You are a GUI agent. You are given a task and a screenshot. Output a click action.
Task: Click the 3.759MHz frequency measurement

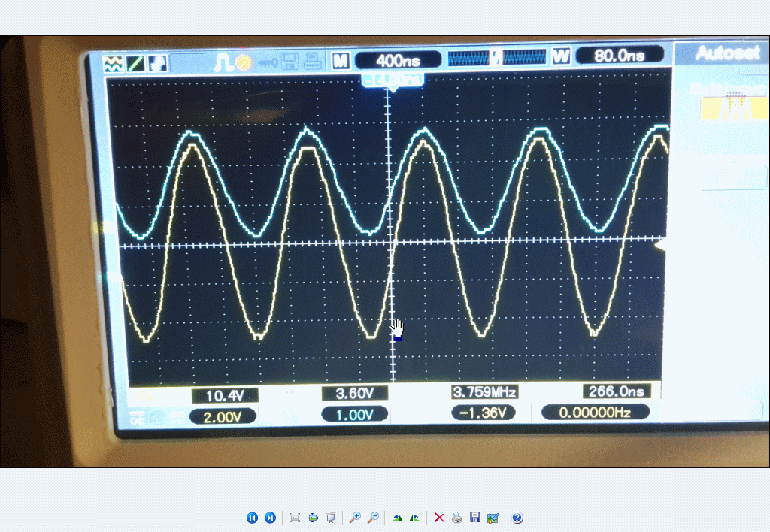tap(484, 392)
